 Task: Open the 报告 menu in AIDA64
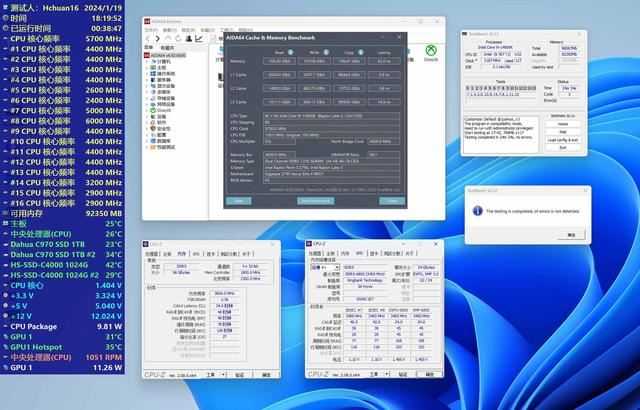pos(188,30)
